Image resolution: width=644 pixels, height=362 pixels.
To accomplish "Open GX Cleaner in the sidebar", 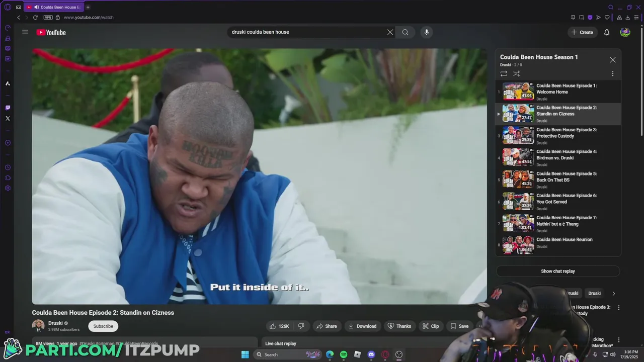I will coord(8,38).
